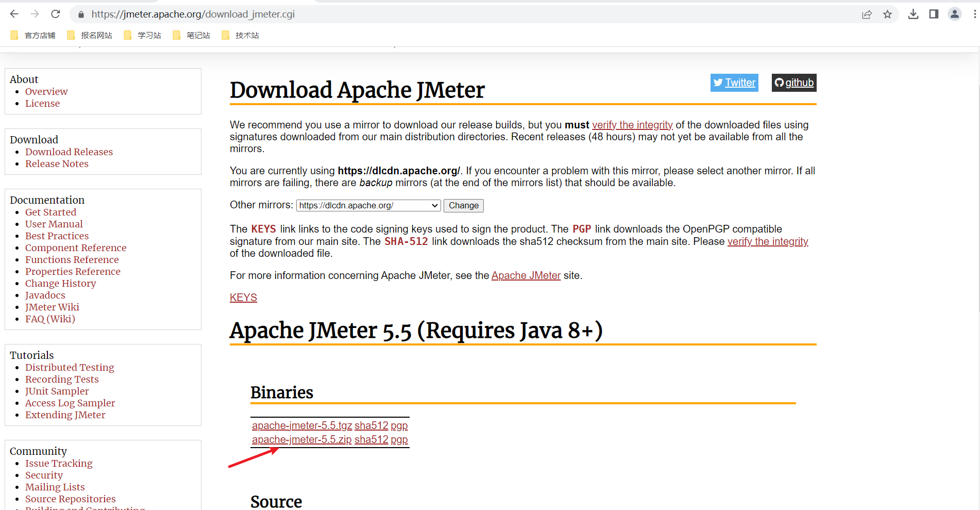Click the lock icon in address bar
The height and width of the screenshot is (510, 980).
click(x=81, y=14)
